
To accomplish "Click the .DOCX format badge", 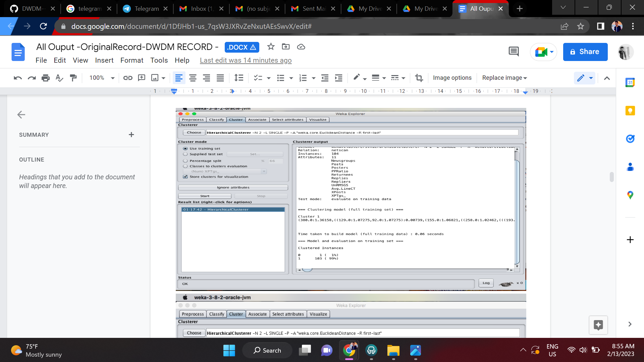I will point(242,47).
